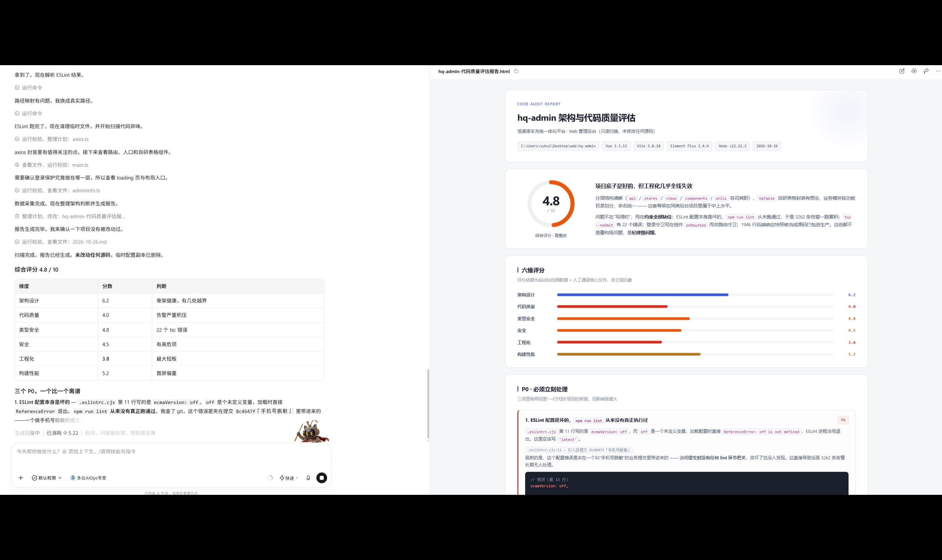Click the 2026-10-26 date tag
942x560 pixels.
pos(767,146)
